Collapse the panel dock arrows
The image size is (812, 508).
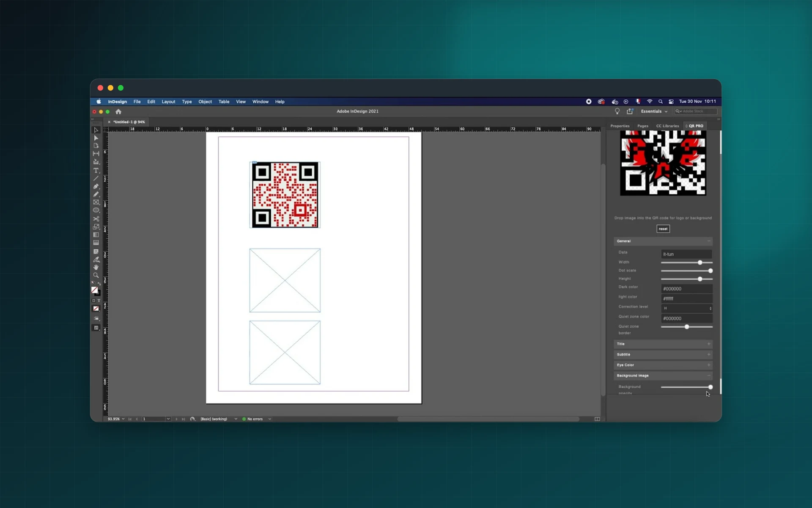(718, 119)
